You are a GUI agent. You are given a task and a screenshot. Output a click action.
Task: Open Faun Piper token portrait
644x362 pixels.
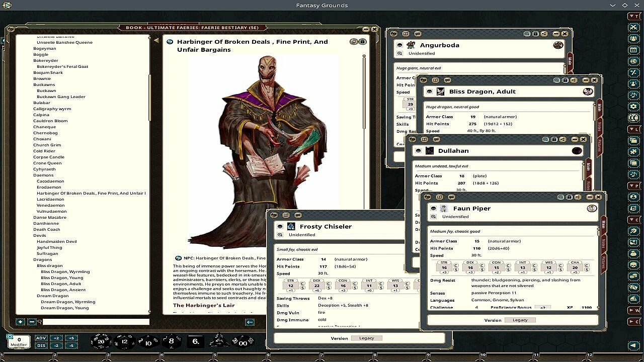pyautogui.click(x=592, y=208)
